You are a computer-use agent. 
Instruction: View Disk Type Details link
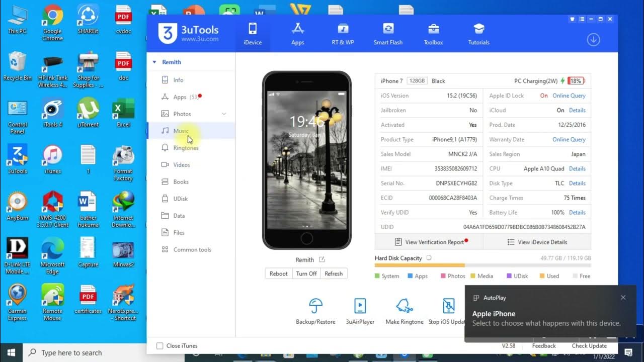coord(577,183)
